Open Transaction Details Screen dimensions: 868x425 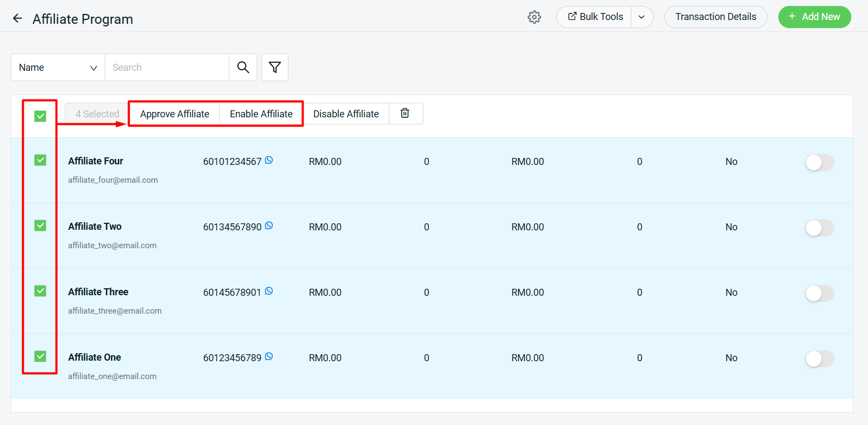pyautogui.click(x=715, y=17)
